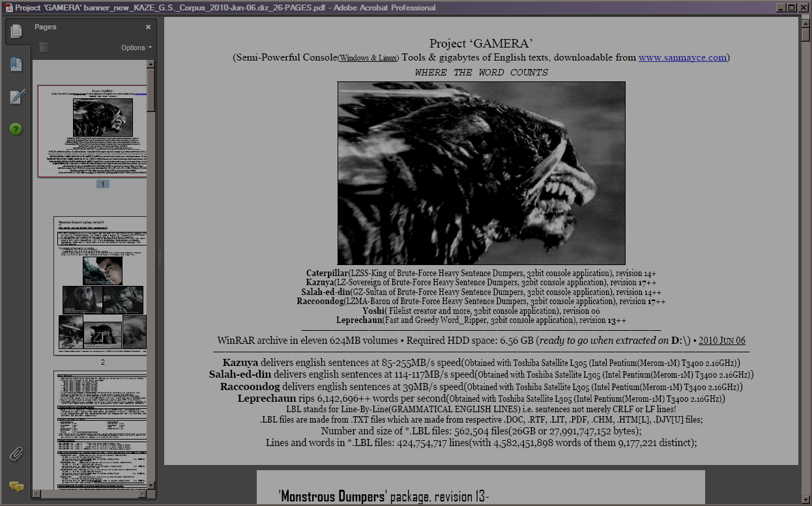Click the scroll-down arrow of thumbnails scrollbar
This screenshot has width=812, height=506.
click(x=151, y=485)
